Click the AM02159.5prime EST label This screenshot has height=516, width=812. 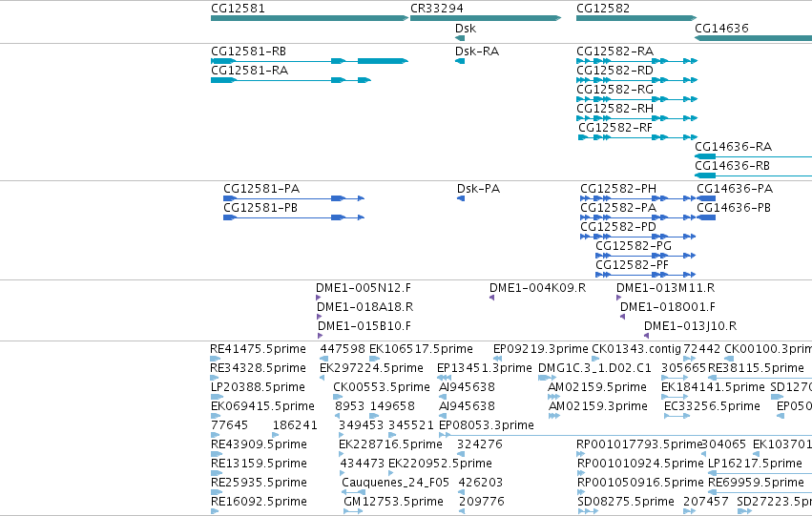coord(597,387)
